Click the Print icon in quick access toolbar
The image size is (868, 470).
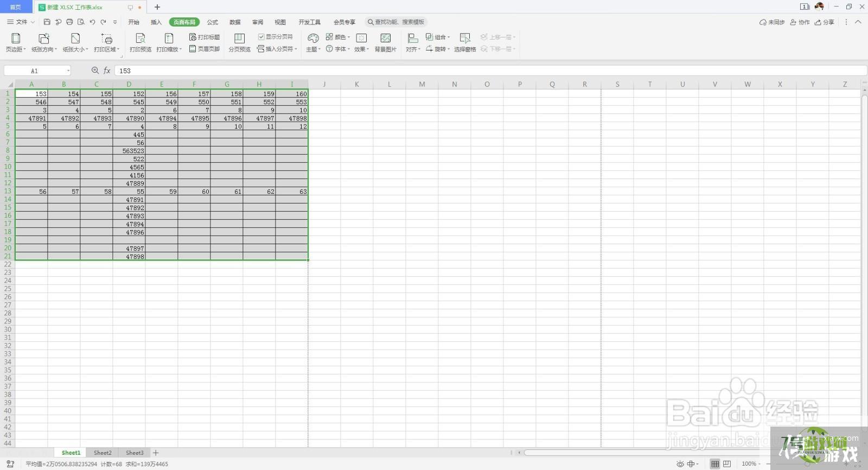point(69,22)
